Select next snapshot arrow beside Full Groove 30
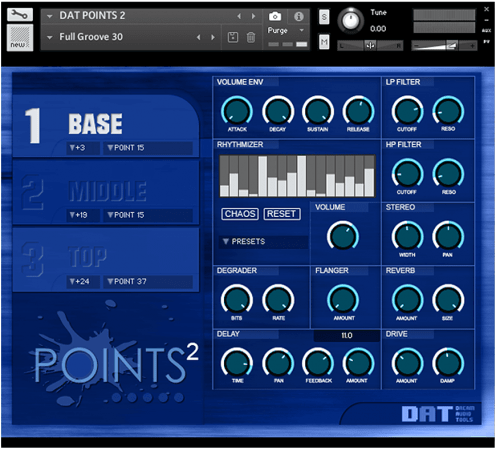Screen dimensions: 496x450 pos(213,37)
